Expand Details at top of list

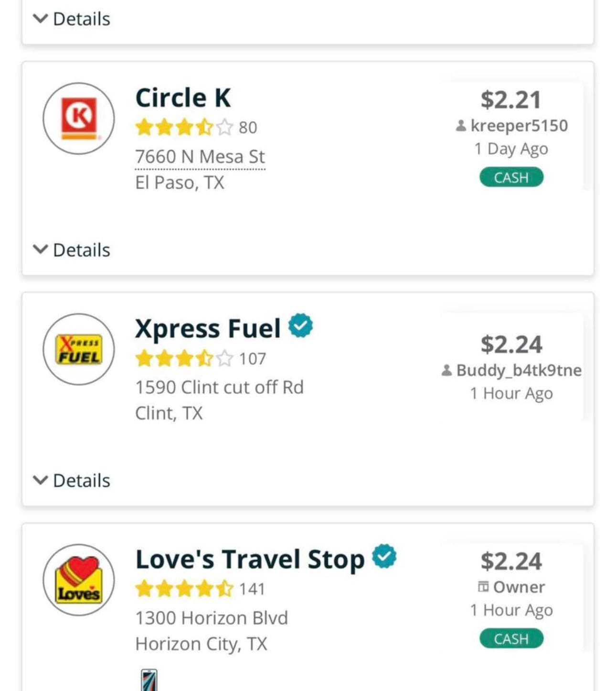pyautogui.click(x=72, y=19)
